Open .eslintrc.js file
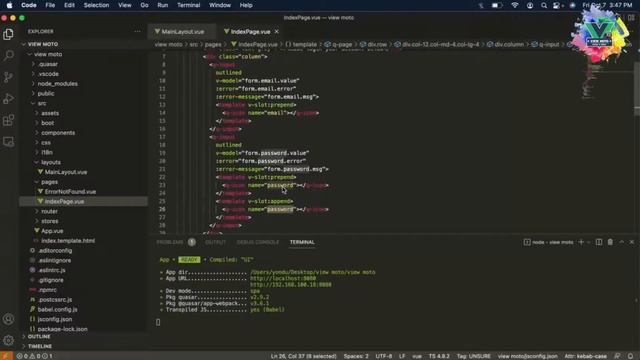 [51, 270]
